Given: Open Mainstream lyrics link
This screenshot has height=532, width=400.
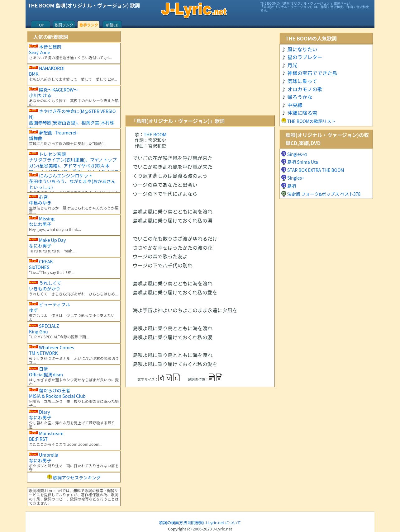Looking at the screenshot, I should tap(51, 434).
